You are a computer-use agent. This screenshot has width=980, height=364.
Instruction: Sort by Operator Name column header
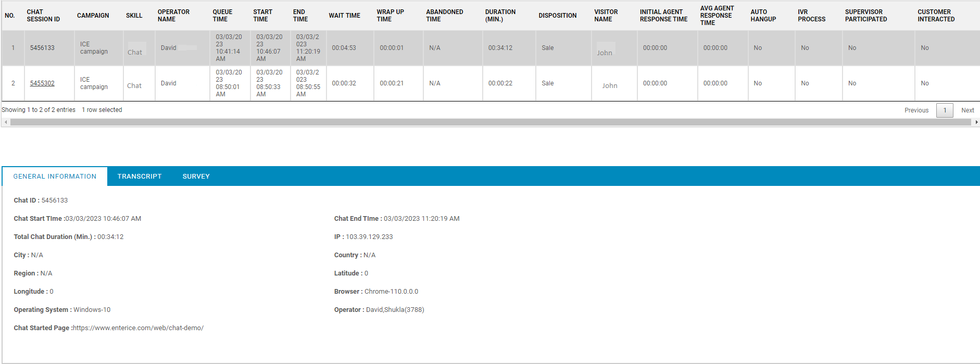(x=173, y=16)
